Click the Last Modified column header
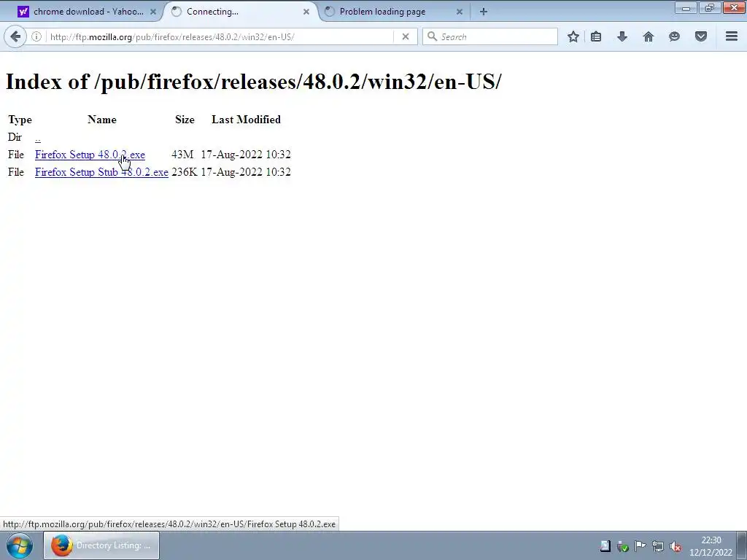 [246, 120]
